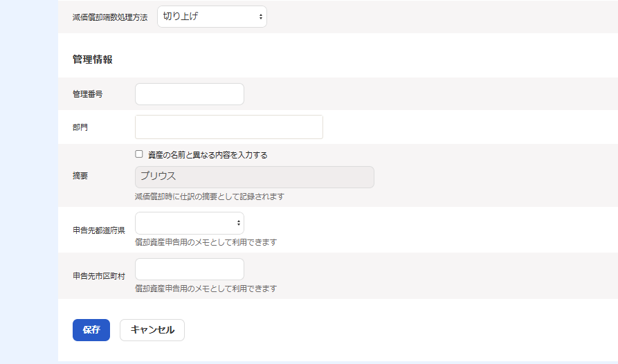This screenshot has height=364, width=618.
Task: Click the 管理番号 field label
Action: (x=88, y=94)
